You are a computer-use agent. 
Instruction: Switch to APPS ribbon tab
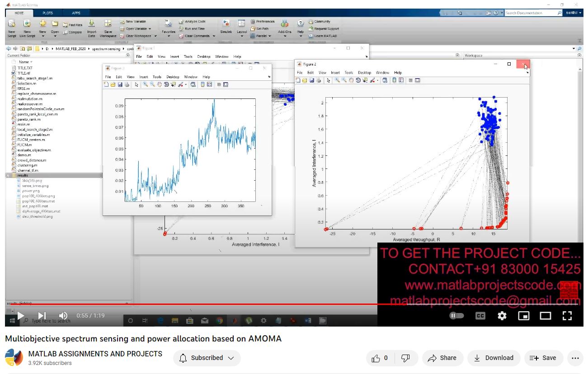coord(76,13)
